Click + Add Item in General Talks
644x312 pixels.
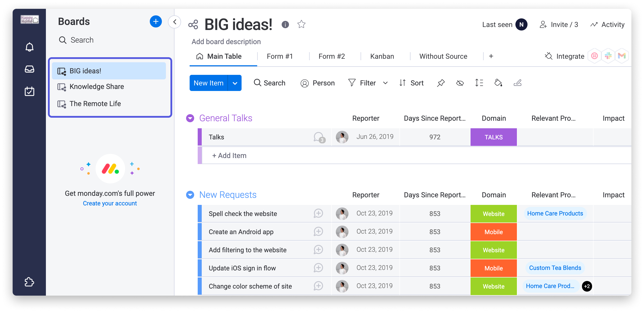click(x=229, y=155)
